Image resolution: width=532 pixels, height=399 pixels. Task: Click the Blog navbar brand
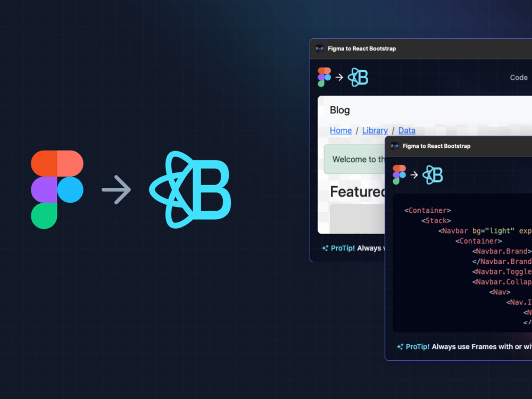(339, 110)
